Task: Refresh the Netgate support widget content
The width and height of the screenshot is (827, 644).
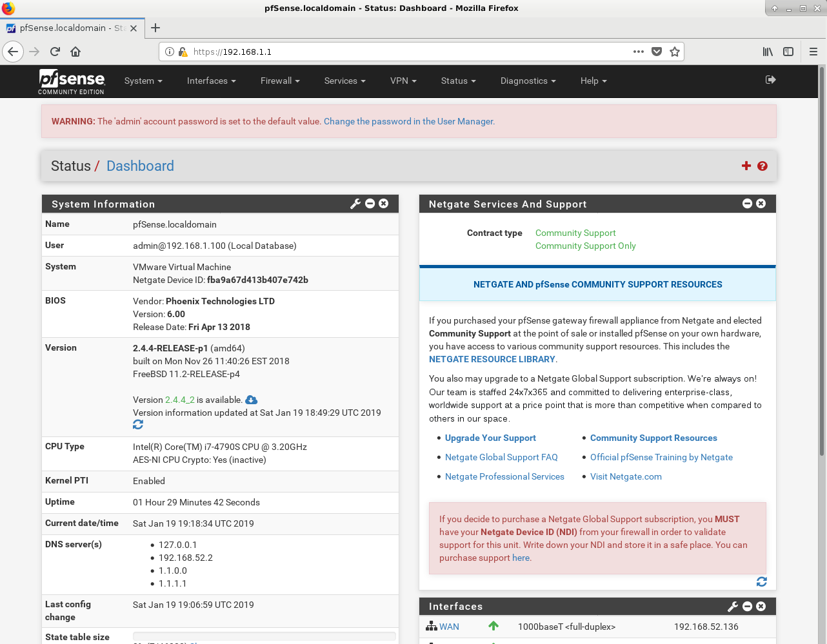Action: 762,581
